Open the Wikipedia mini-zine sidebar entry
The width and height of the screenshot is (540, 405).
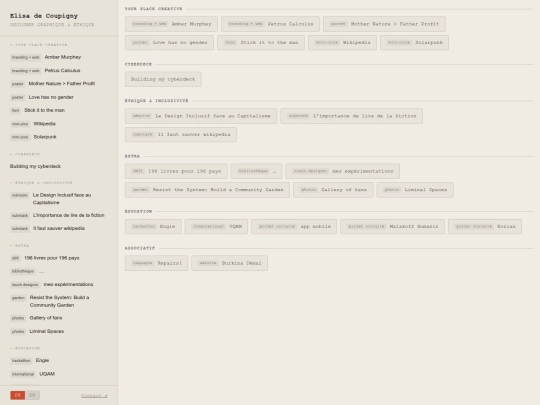(33, 124)
